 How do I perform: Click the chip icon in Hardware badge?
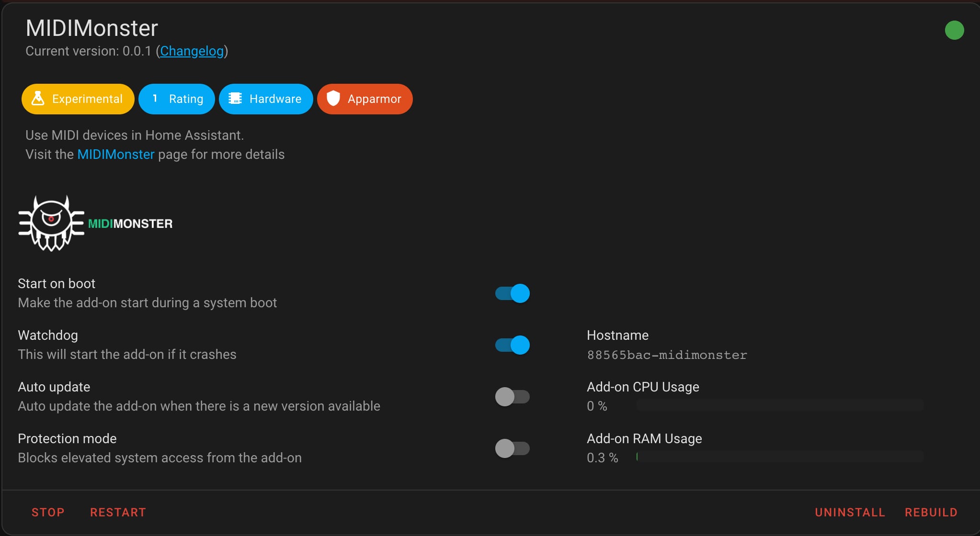235,99
